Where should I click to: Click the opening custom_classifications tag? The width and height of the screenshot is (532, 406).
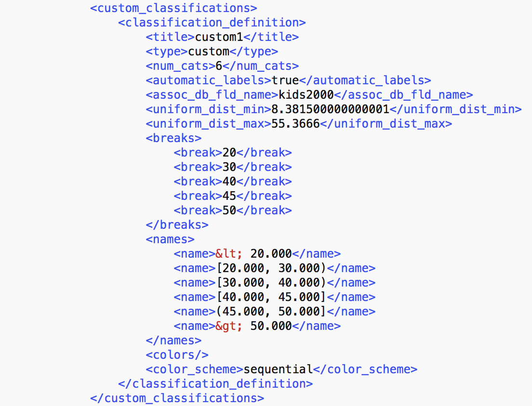click(x=173, y=8)
